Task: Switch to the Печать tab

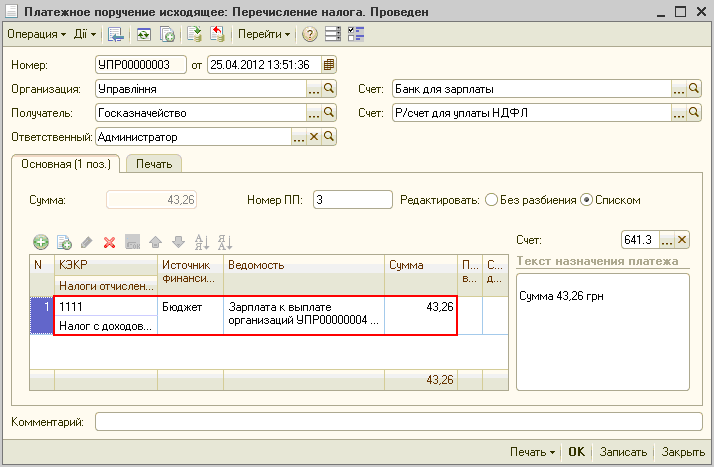Action: click(x=153, y=164)
